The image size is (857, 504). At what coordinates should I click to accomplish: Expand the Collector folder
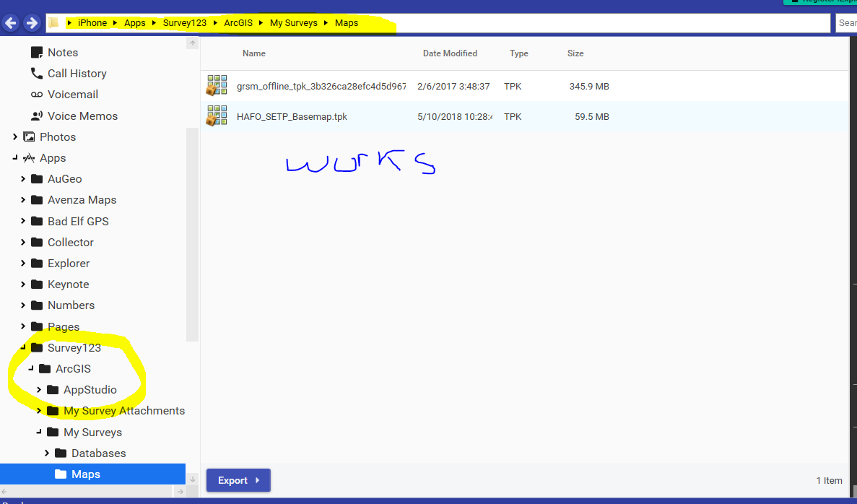[23, 242]
